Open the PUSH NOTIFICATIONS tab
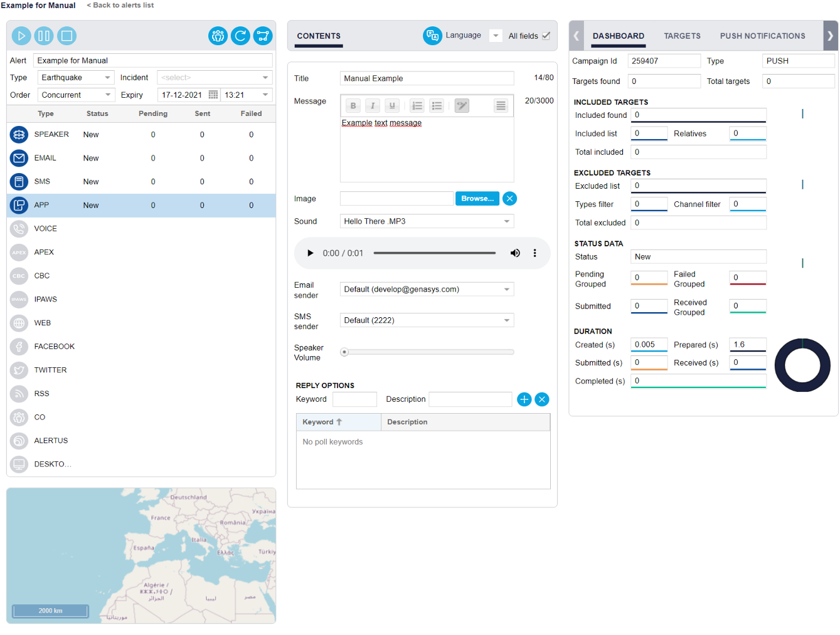 762,36
